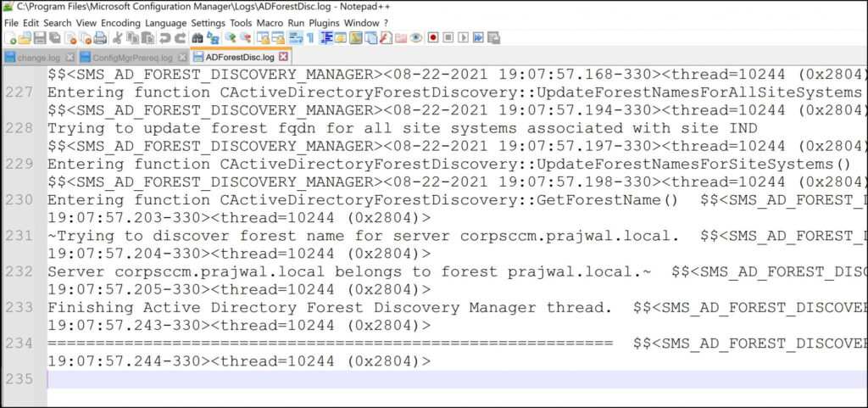Click the Paste toolbar icon

tap(147, 38)
